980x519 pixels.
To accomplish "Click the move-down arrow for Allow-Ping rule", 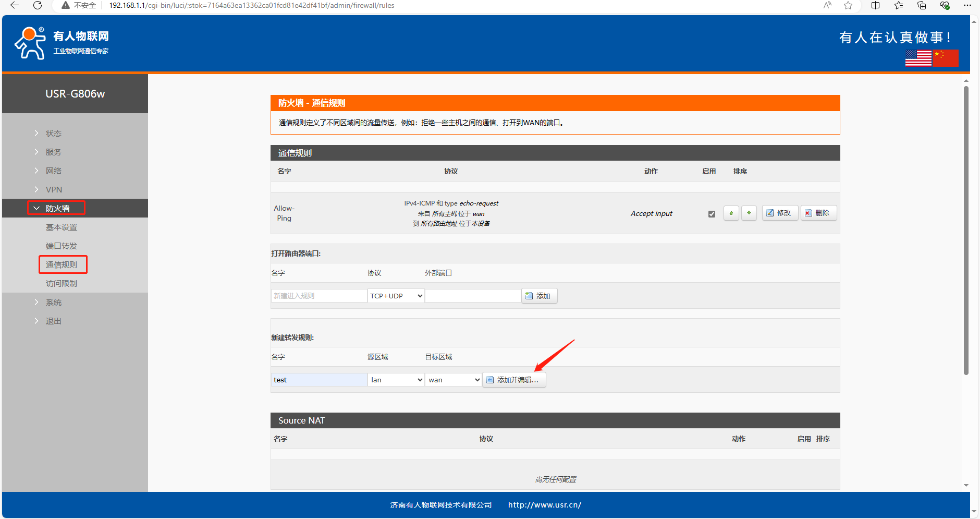I will [749, 213].
